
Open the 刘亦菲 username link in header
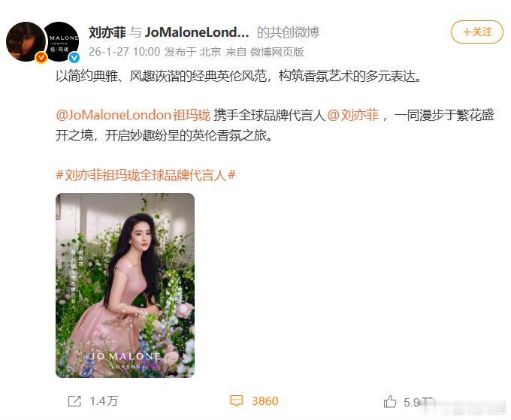coord(107,32)
